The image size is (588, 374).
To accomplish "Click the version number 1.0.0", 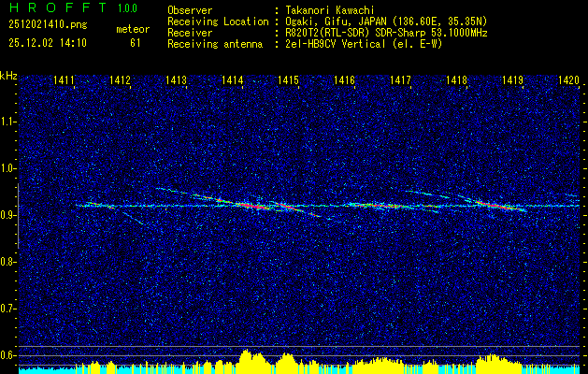I will [127, 7].
